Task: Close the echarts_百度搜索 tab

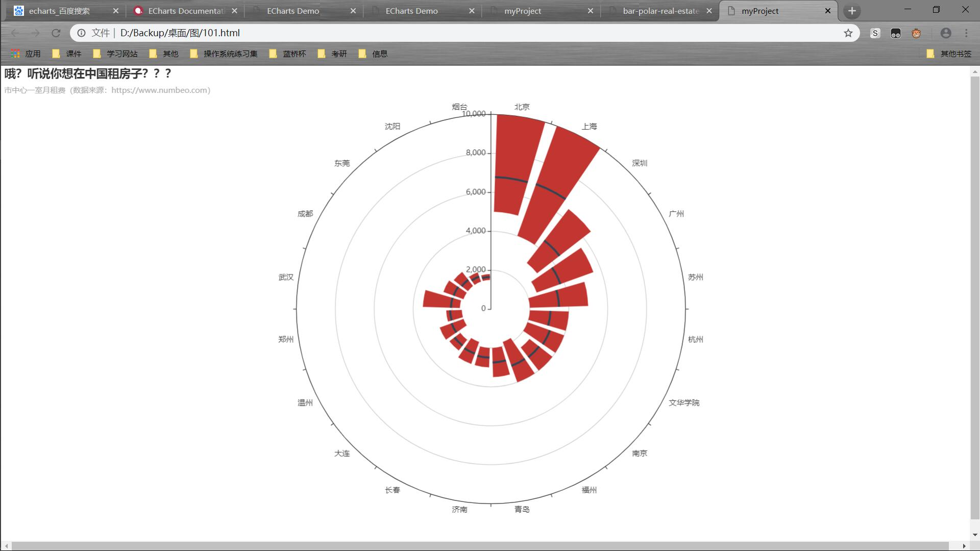Action: pos(116,11)
